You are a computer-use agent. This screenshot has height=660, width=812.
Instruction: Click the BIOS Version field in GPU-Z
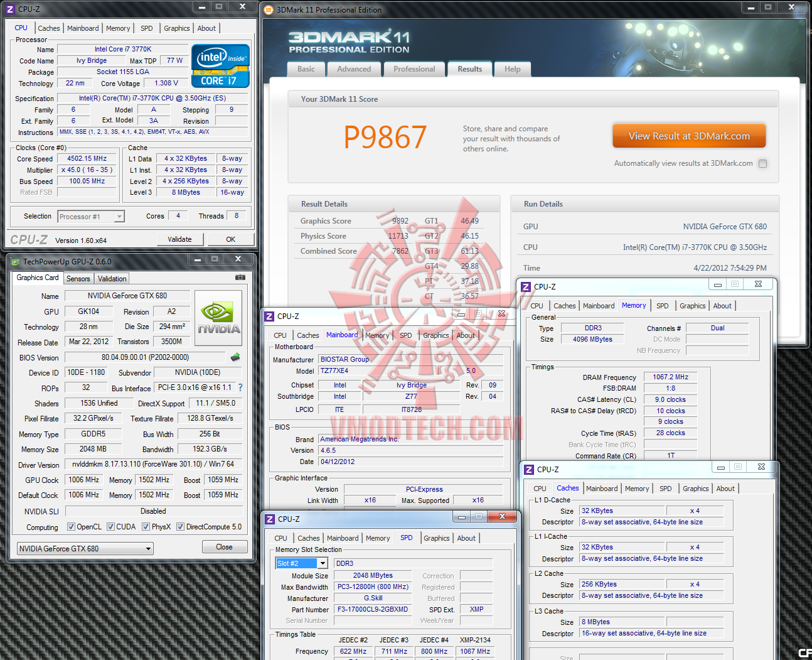[145, 357]
